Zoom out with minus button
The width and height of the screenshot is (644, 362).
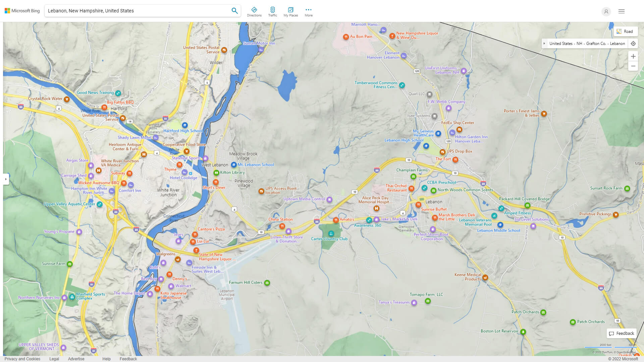633,66
